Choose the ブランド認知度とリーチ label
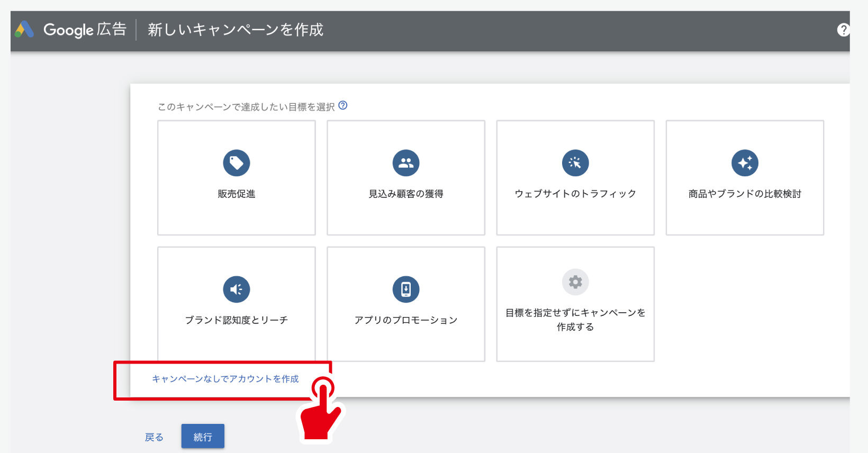 point(237,320)
